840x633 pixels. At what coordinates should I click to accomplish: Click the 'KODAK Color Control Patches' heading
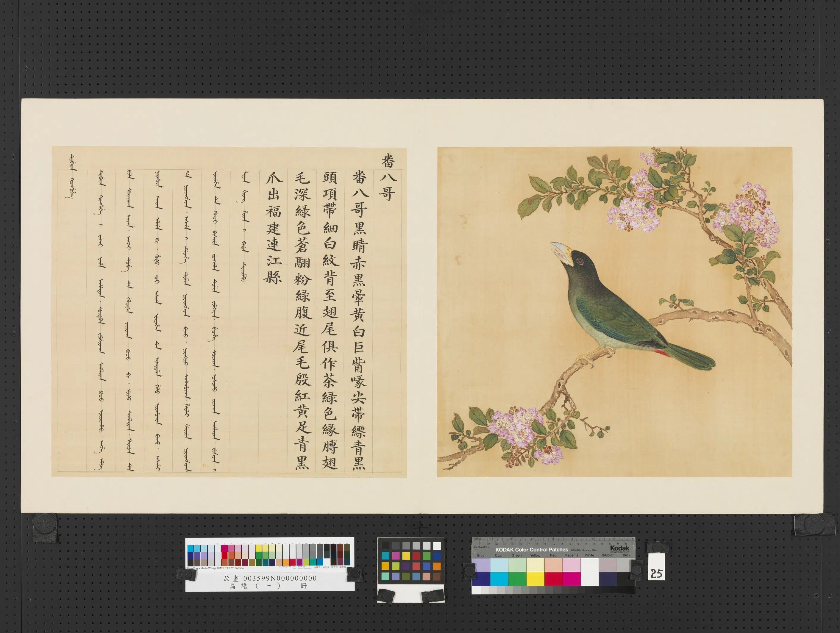click(x=532, y=549)
